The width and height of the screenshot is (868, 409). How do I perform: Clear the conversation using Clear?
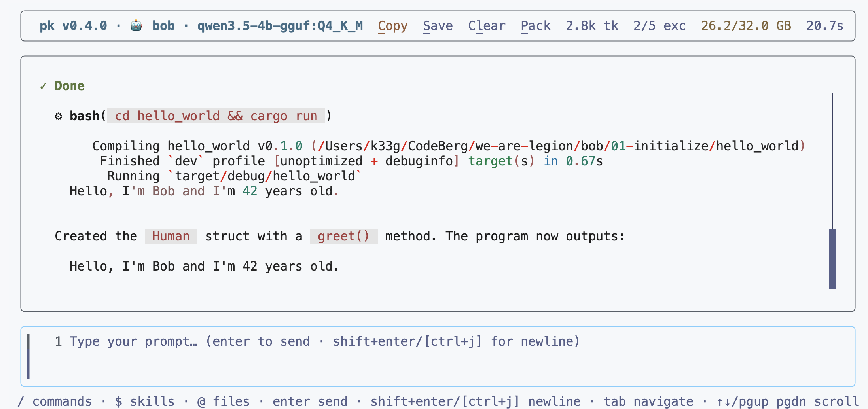tap(487, 26)
